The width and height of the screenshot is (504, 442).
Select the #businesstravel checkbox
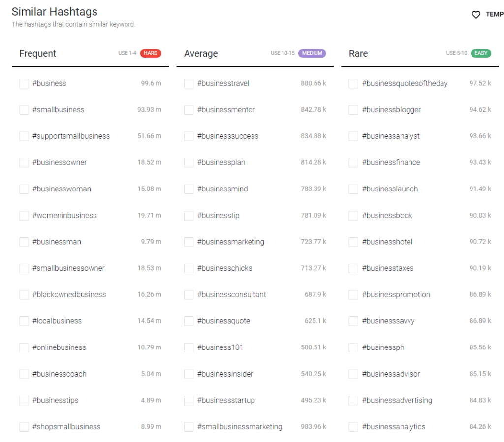tap(189, 83)
